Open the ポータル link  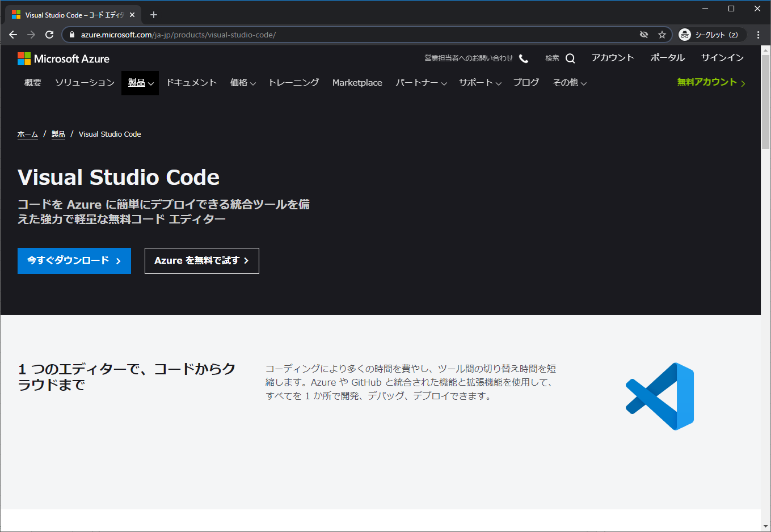click(x=668, y=58)
